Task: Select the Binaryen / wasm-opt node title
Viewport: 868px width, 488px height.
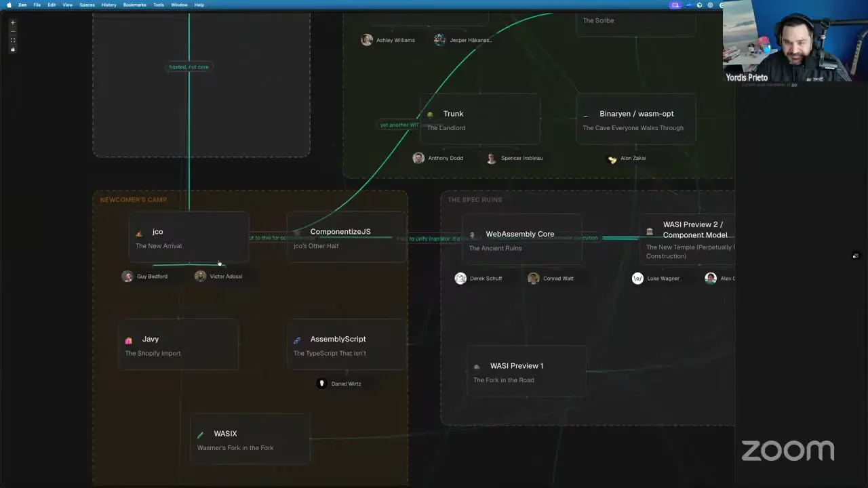Action: 637,114
